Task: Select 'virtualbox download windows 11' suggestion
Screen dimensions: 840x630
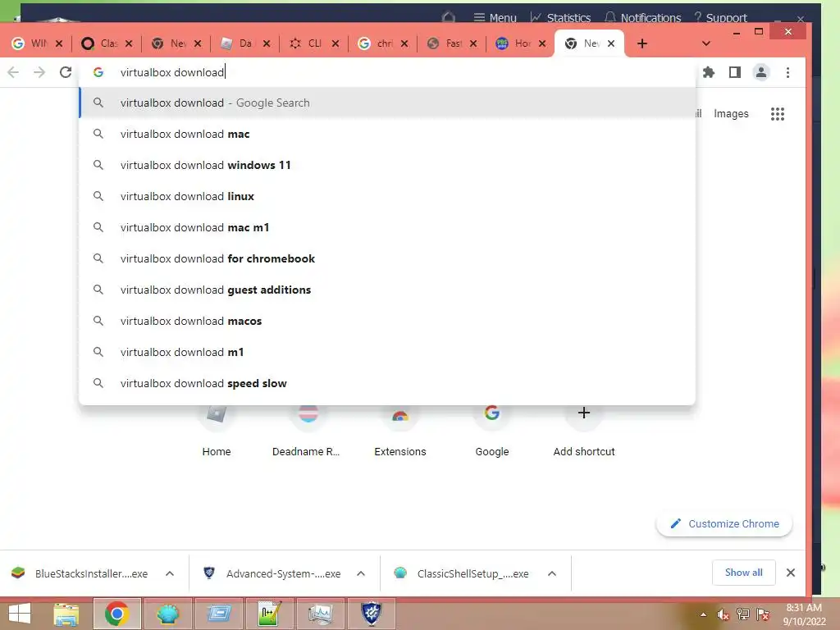Action: [x=387, y=165]
